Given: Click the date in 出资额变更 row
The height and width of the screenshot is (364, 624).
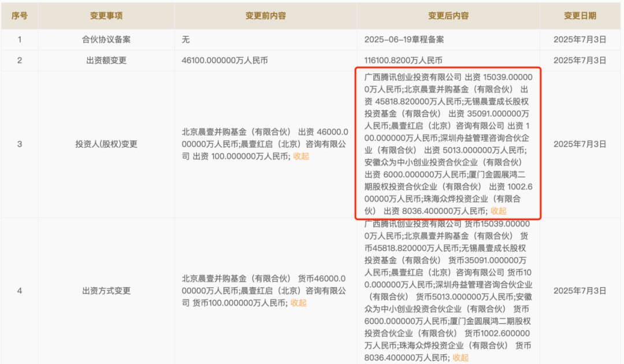Looking at the screenshot, I should 580,61.
